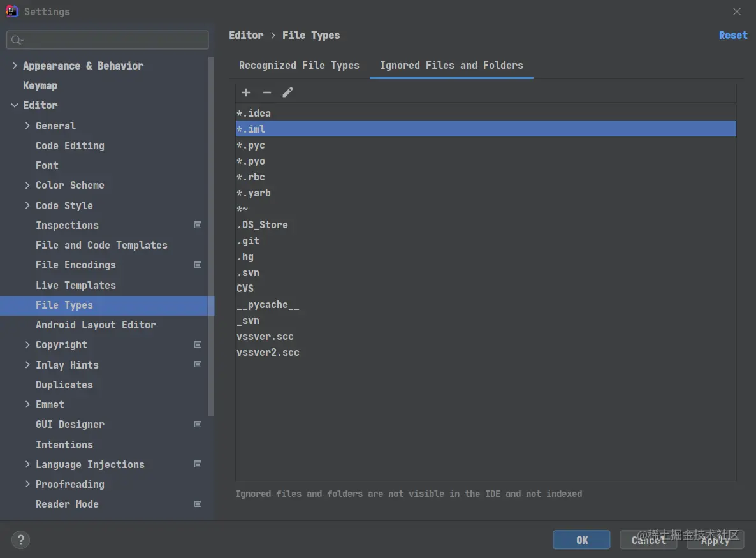
Task: Click the settings tree scrollbar
Action: 211,237
